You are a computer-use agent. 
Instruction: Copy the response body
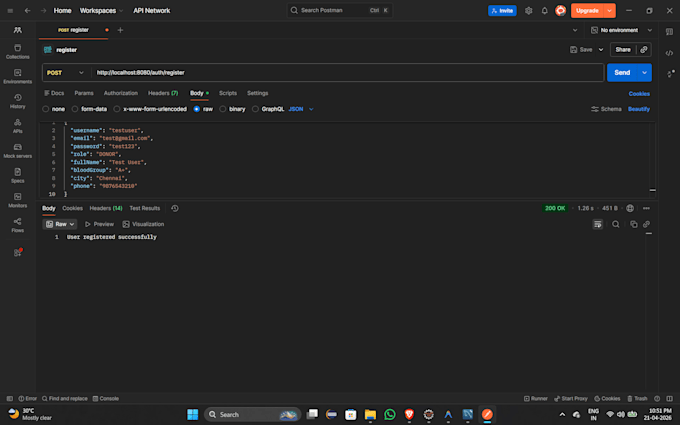634,224
